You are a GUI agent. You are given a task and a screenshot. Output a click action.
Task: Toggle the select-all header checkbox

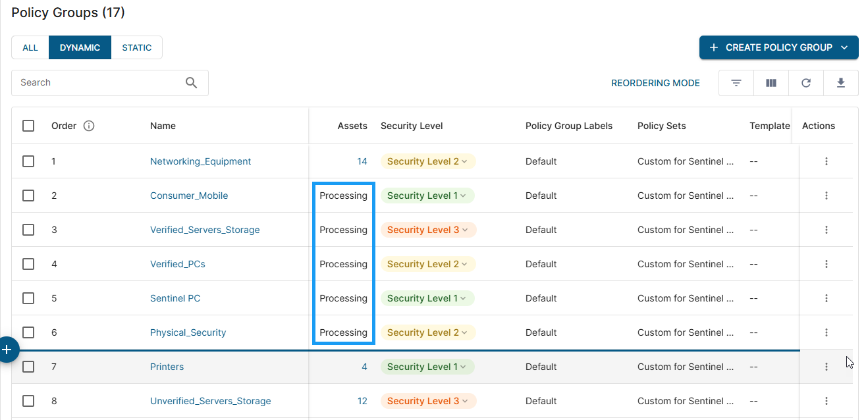(x=28, y=126)
